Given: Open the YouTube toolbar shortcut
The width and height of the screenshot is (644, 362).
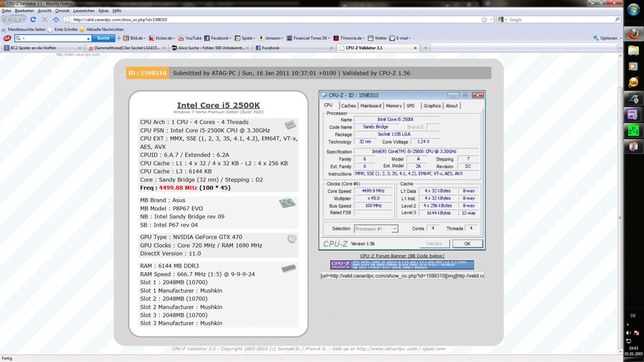Looking at the screenshot, I should (x=190, y=38).
